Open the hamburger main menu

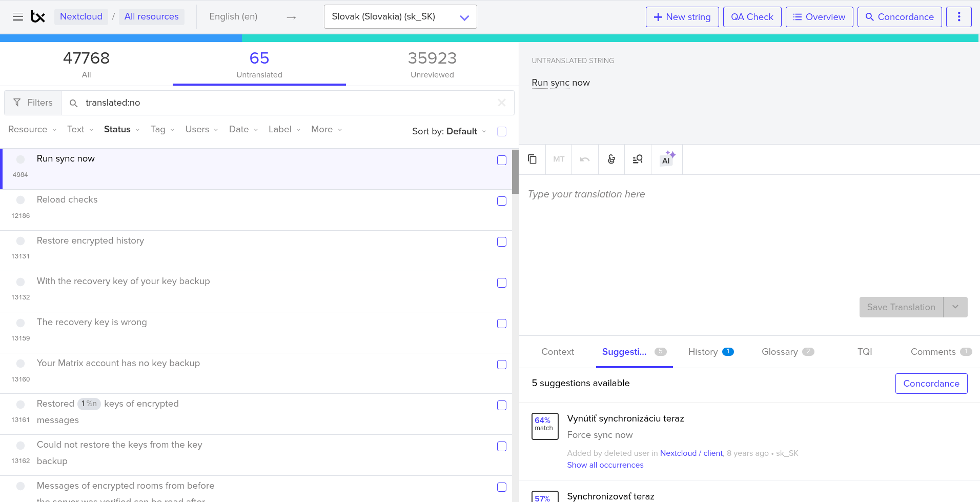(x=18, y=17)
